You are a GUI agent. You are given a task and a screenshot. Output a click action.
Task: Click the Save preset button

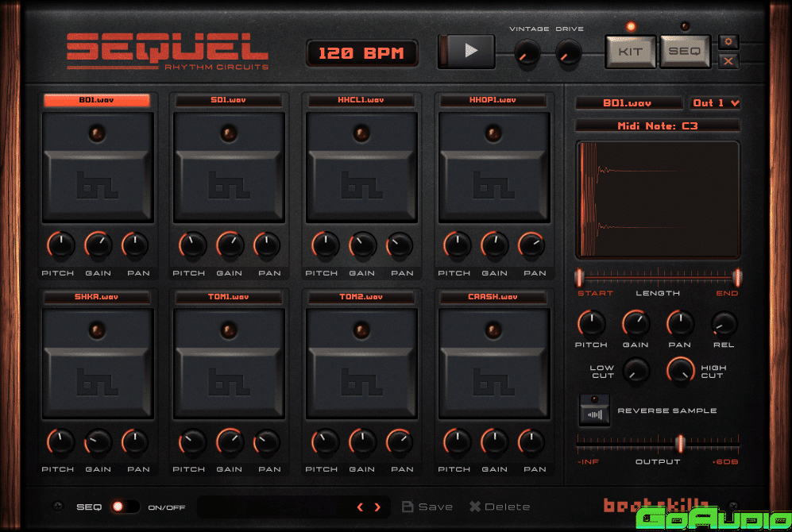[427, 507]
